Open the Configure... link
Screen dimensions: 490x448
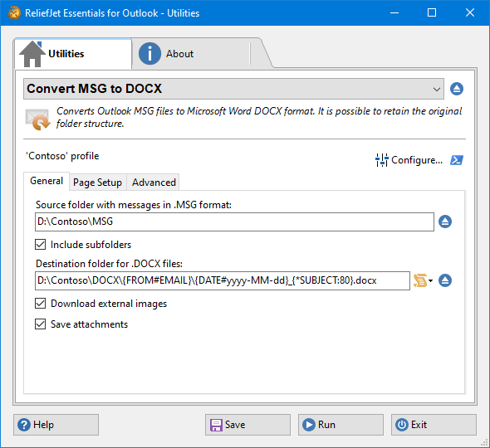[417, 160]
